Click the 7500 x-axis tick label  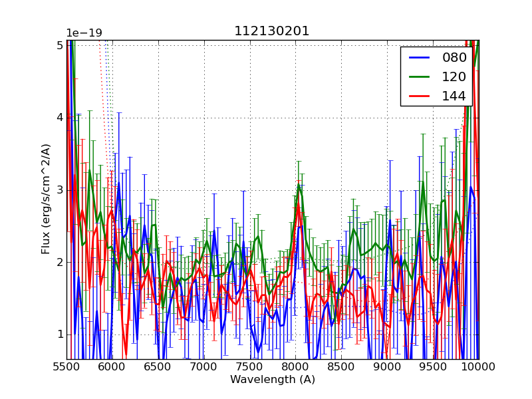pos(250,366)
